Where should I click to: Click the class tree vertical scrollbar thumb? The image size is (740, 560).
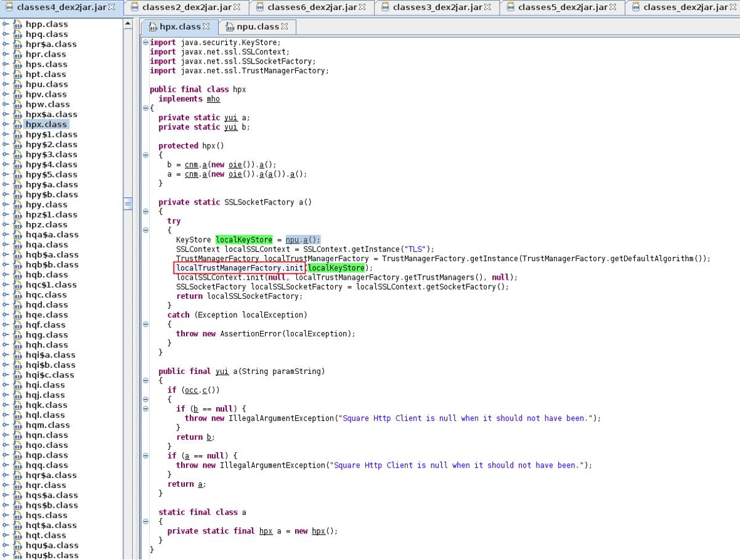[128, 203]
